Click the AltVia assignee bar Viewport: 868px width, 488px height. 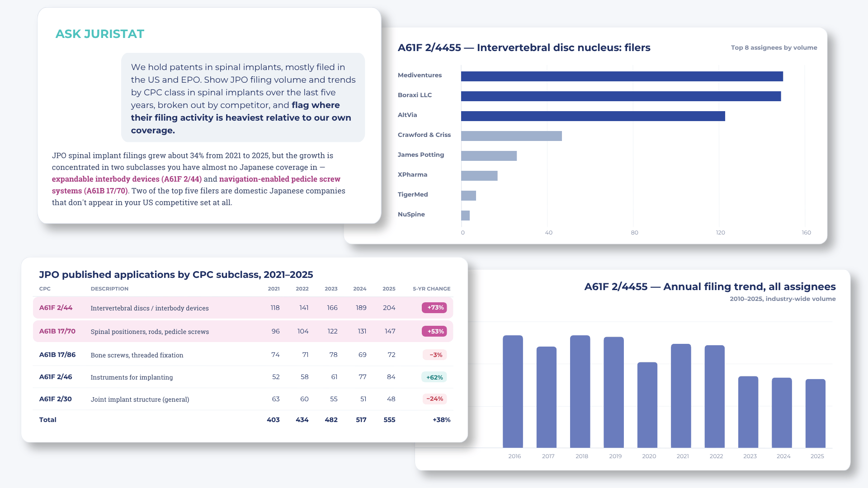pos(593,116)
